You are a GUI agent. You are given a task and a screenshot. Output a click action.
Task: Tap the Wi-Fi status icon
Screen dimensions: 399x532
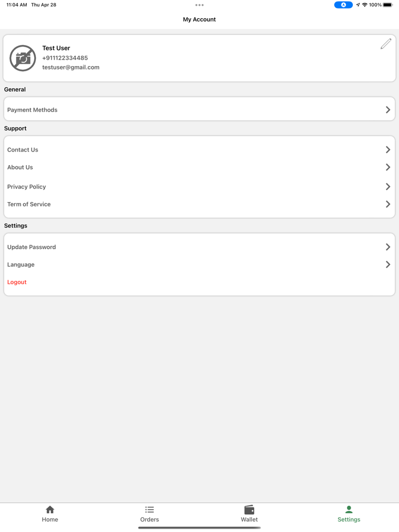[365, 5]
